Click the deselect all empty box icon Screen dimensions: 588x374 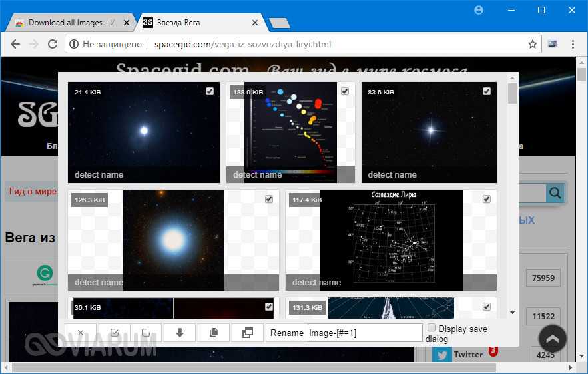(146, 333)
